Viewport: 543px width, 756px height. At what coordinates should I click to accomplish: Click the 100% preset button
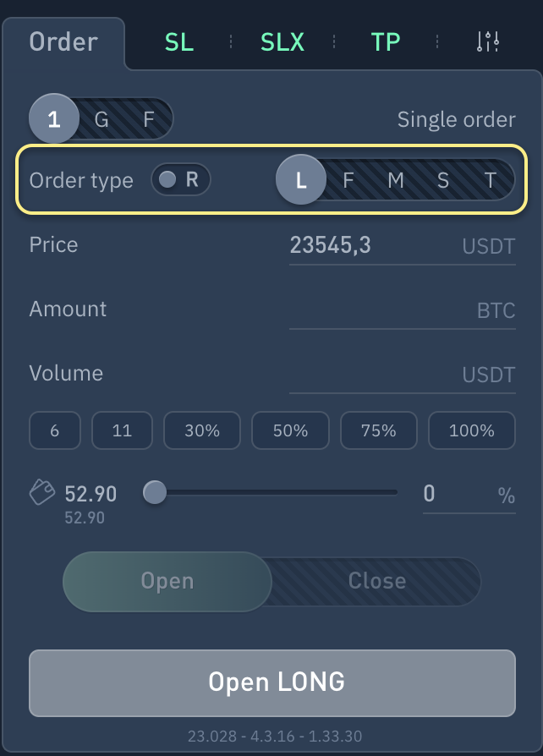coord(471,430)
